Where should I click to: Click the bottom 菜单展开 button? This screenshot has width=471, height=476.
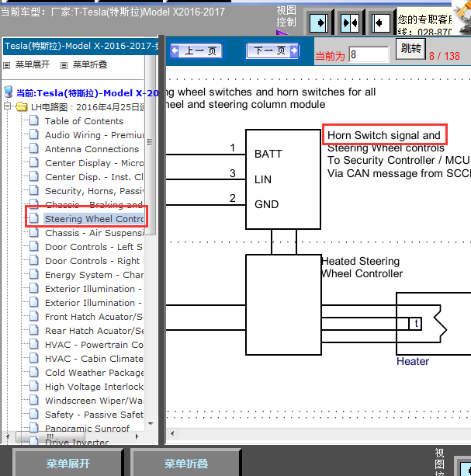pyautogui.click(x=68, y=464)
